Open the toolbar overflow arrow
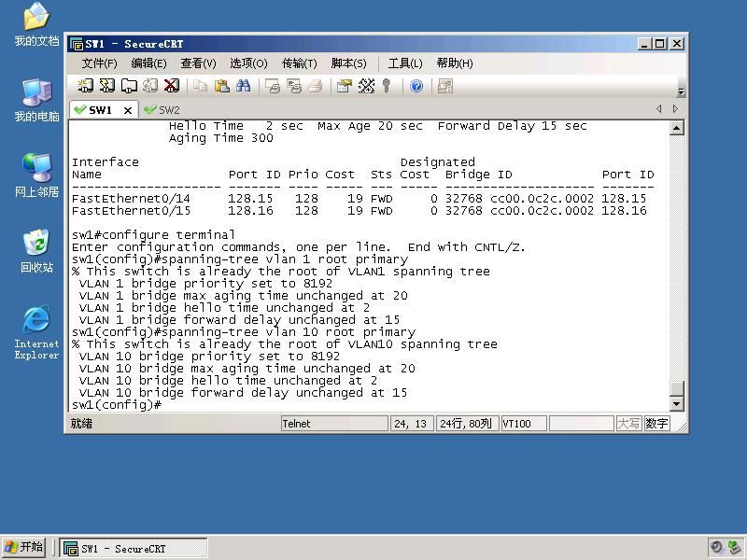The image size is (747, 560). [x=682, y=91]
